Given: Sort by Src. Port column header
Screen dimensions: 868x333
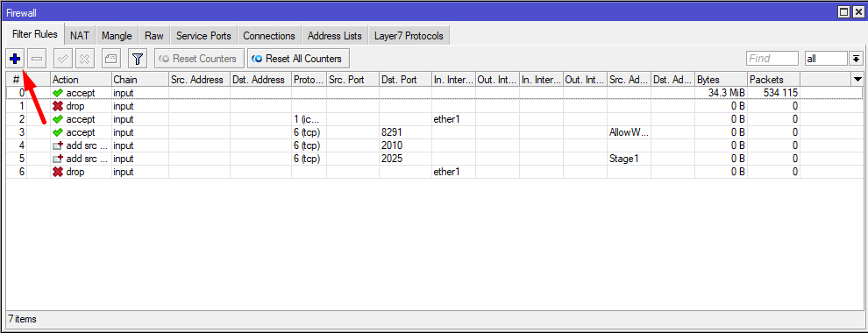Looking at the screenshot, I should coord(352,80).
